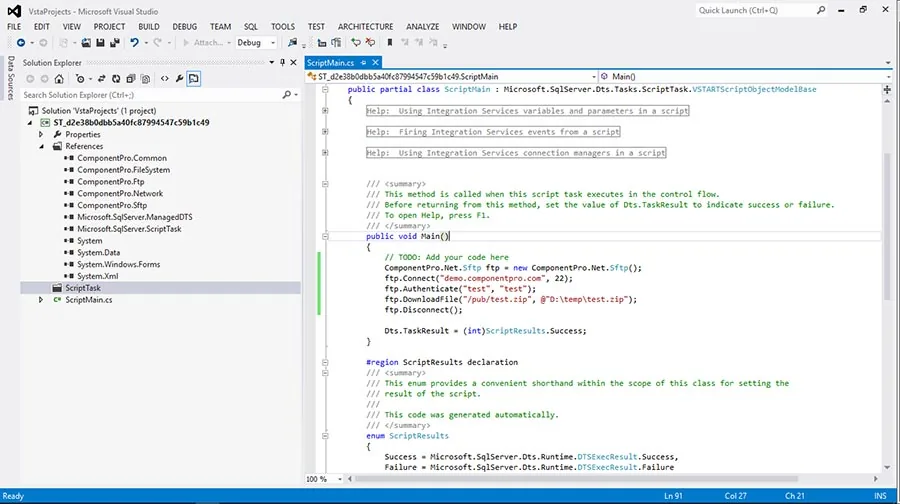Expand the Help: Firing Integration Services events region
Image resolution: width=900 pixels, height=504 pixels.
pos(325,131)
